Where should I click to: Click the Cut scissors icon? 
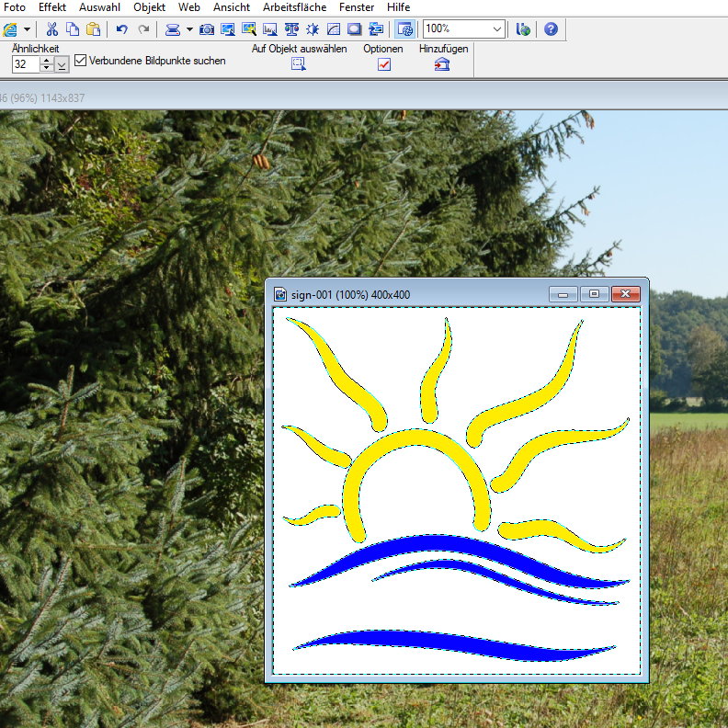pyautogui.click(x=52, y=29)
